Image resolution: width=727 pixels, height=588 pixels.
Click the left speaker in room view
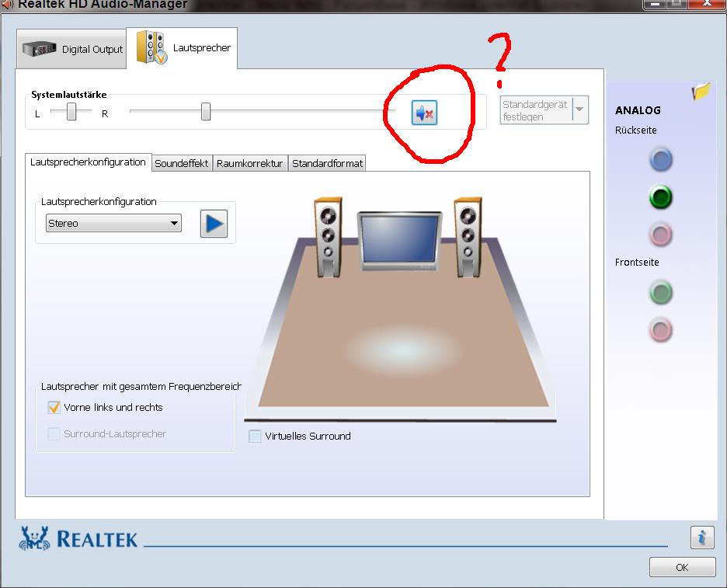coord(329,238)
